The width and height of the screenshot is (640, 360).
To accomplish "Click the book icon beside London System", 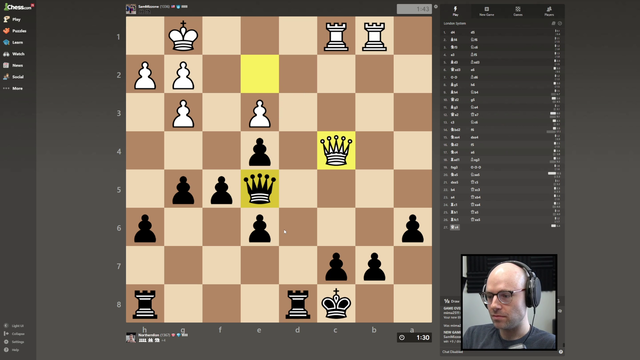I will pyautogui.click(x=553, y=23).
